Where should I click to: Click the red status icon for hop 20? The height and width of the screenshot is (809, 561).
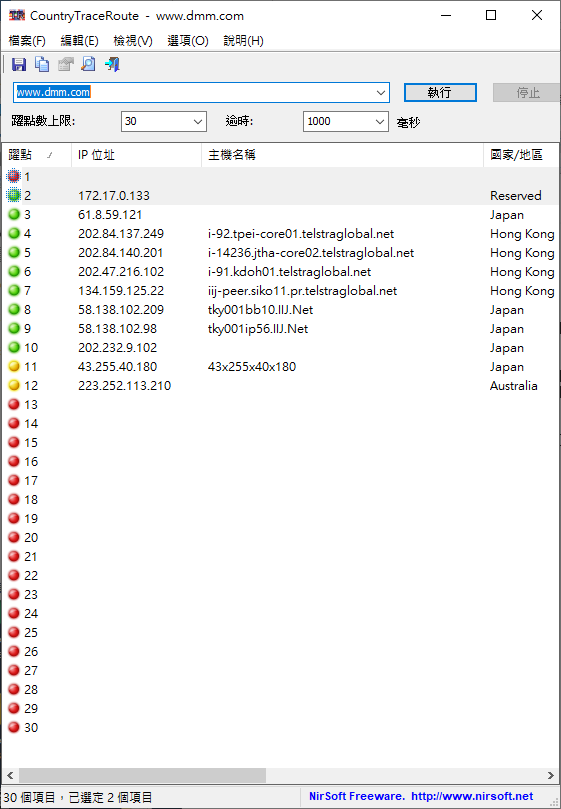[x=14, y=538]
